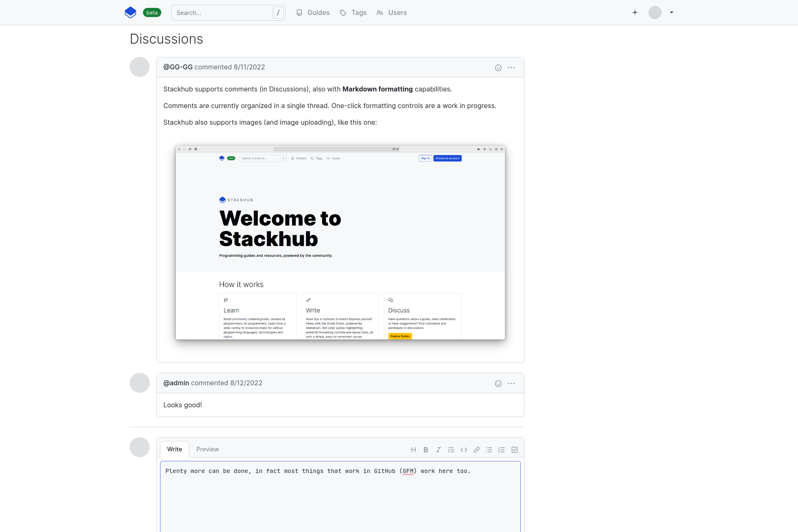Insert a link from the toolbar
The height and width of the screenshot is (532, 798).
pyautogui.click(x=477, y=450)
